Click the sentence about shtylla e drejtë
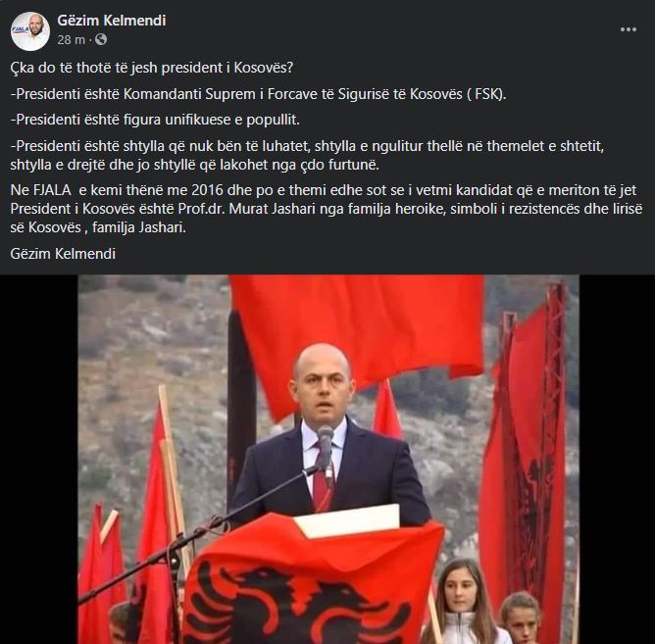The height and width of the screenshot is (644, 655). coord(195,165)
